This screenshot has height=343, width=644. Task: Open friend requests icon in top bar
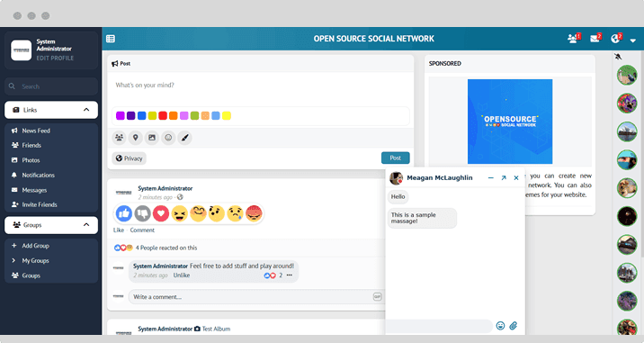point(574,38)
